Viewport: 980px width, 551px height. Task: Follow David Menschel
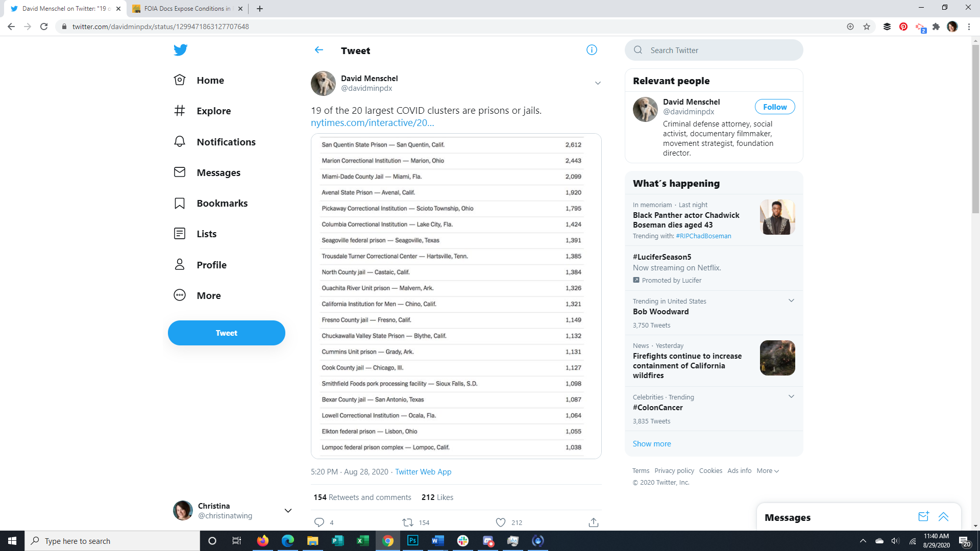774,107
